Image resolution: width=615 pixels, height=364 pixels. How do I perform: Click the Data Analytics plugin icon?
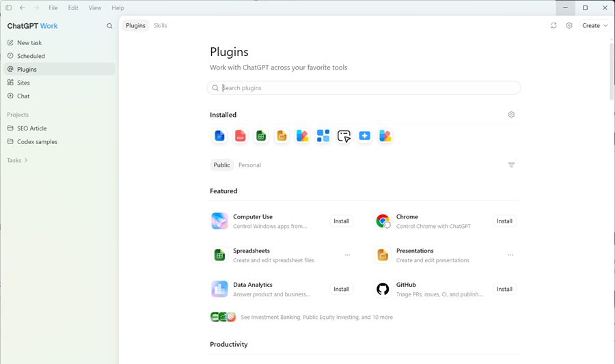pos(219,289)
